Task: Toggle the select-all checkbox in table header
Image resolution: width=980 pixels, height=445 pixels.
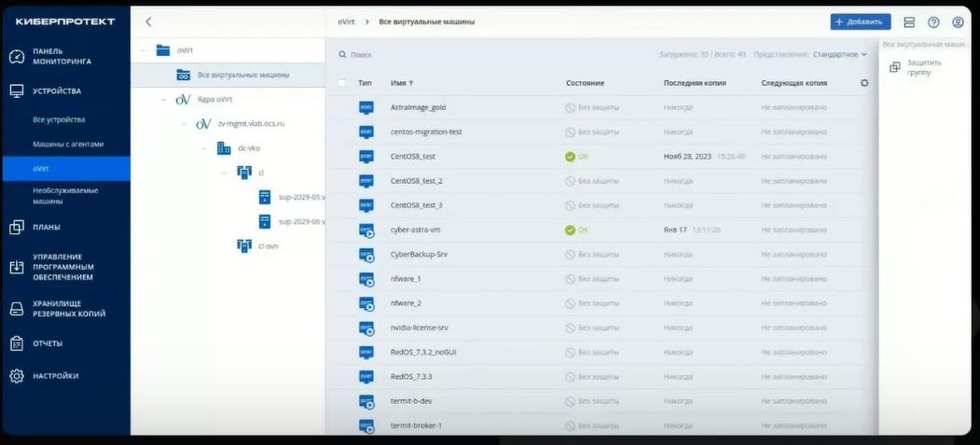Action: (342, 82)
